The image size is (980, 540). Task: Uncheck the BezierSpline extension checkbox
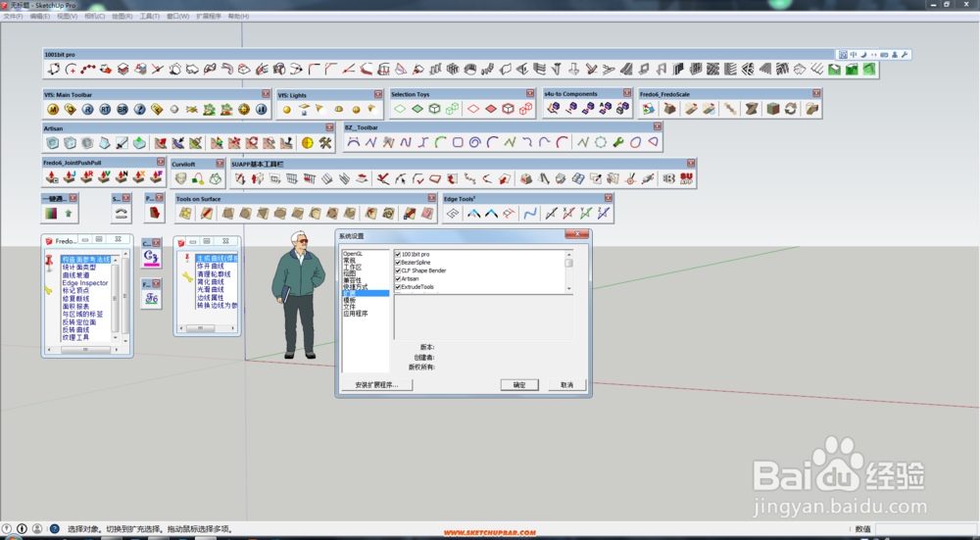pyautogui.click(x=398, y=263)
